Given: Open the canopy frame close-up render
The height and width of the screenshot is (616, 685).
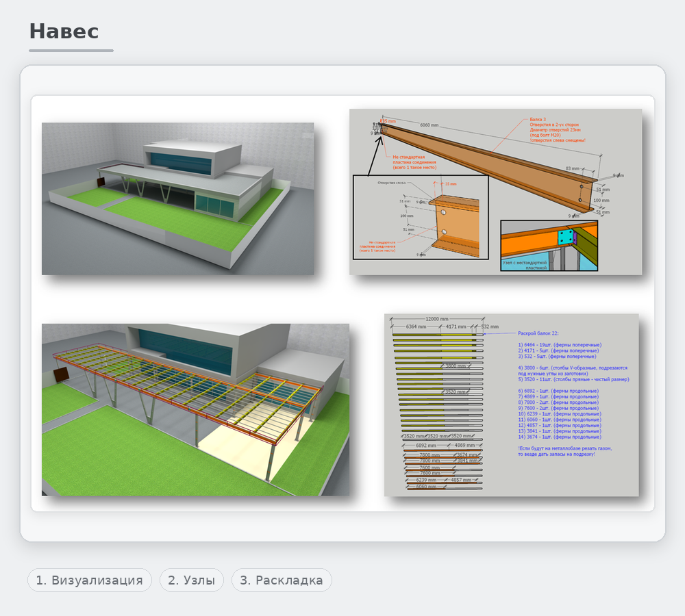Looking at the screenshot, I should [x=195, y=409].
